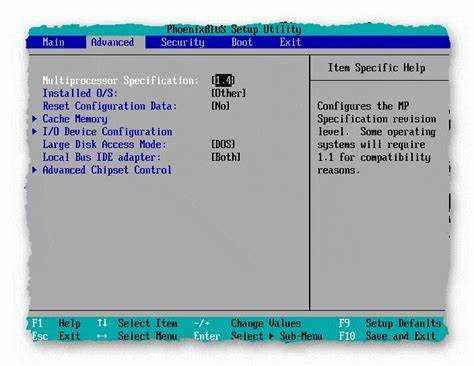The width and height of the screenshot is (474, 366).
Task: Click the up-down arrows Select Item hint
Action: [137, 323]
